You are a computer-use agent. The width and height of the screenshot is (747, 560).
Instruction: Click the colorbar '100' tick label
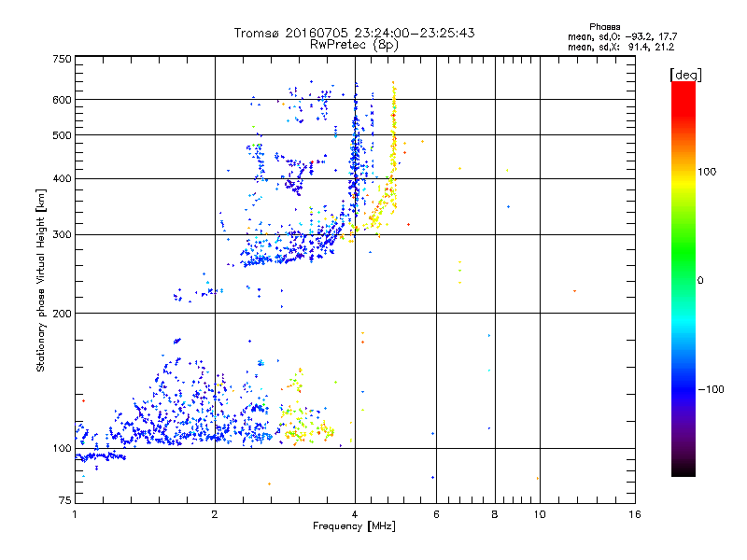click(707, 172)
